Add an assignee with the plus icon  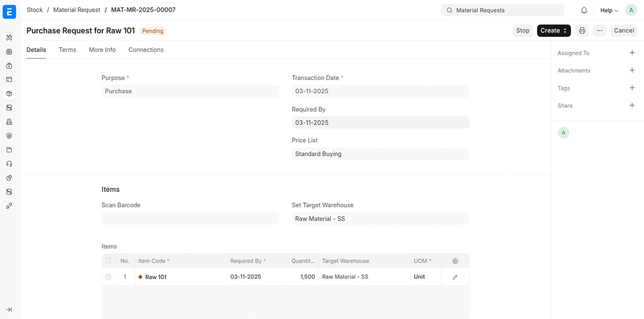point(632,53)
